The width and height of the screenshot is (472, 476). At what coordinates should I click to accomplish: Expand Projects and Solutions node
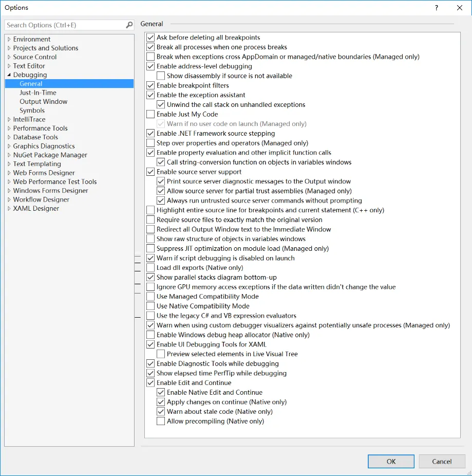(9, 48)
